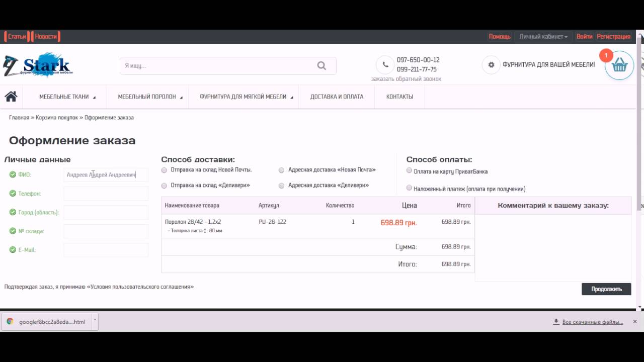Focus the E-Mail input field
Viewport: 644px width, 362px height.
[x=106, y=250]
